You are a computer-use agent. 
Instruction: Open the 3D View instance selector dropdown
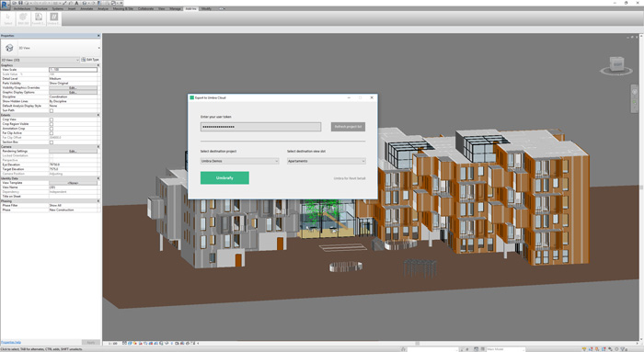coord(40,60)
